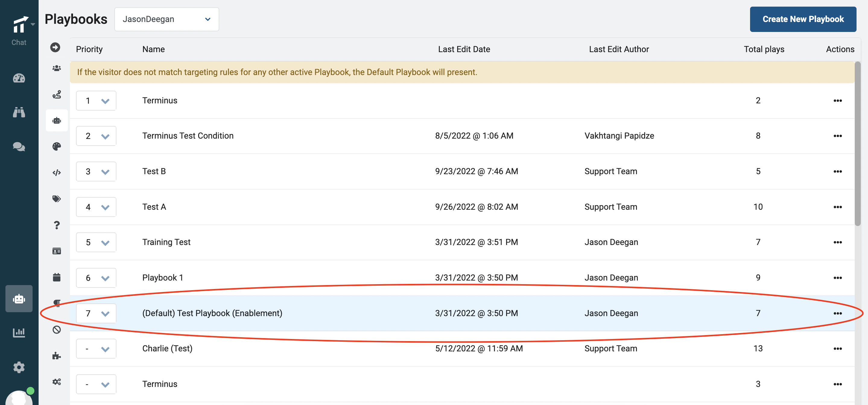This screenshot has height=405, width=868.
Task: Click the Priority column header
Action: coord(89,49)
